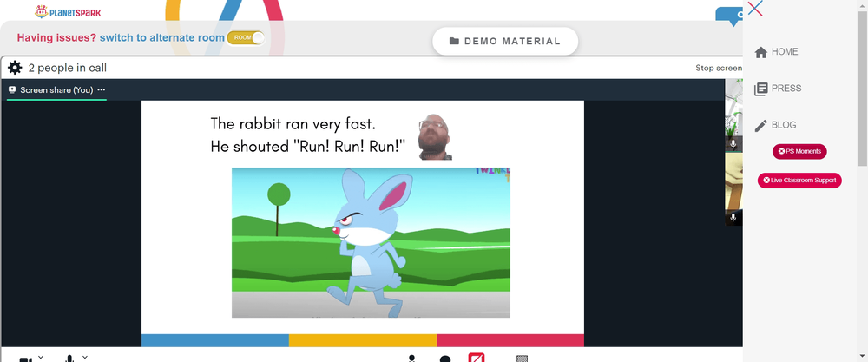Click the side menu vertical scrollbar thumb

click(x=863, y=88)
